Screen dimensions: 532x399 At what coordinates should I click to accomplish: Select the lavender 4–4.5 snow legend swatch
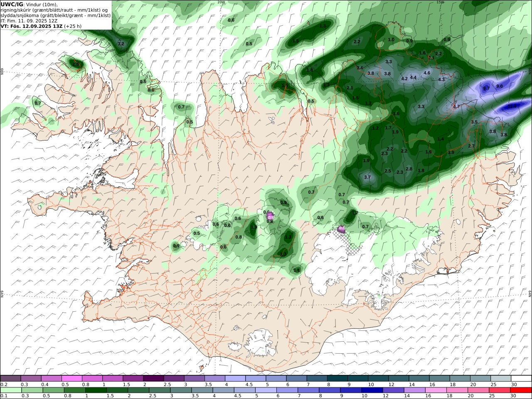[235, 379]
